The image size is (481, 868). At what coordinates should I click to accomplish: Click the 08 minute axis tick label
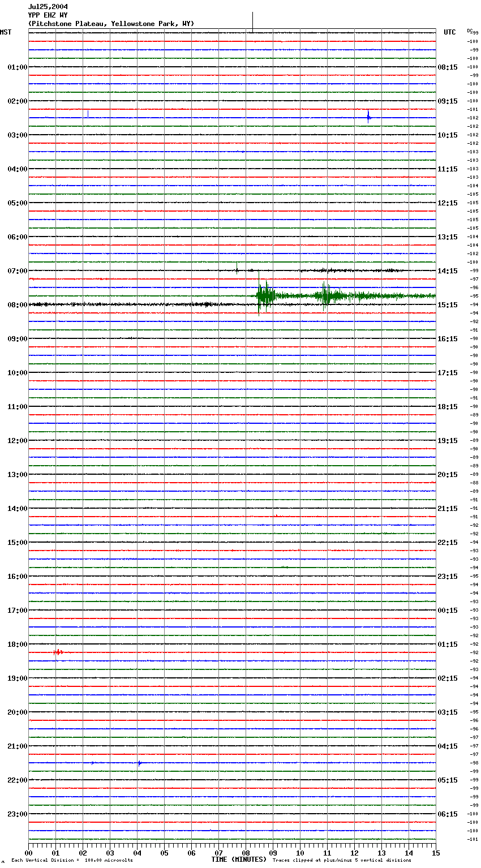tap(246, 853)
